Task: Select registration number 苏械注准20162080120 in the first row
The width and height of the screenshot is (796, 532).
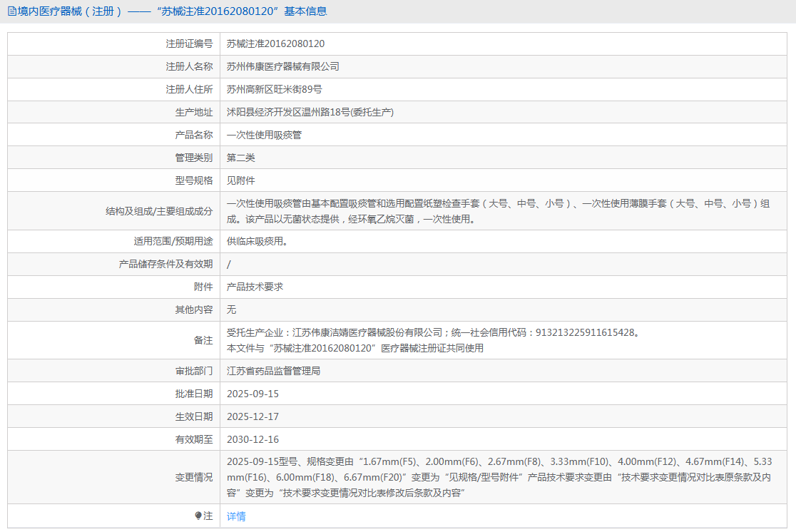Action: [x=275, y=44]
